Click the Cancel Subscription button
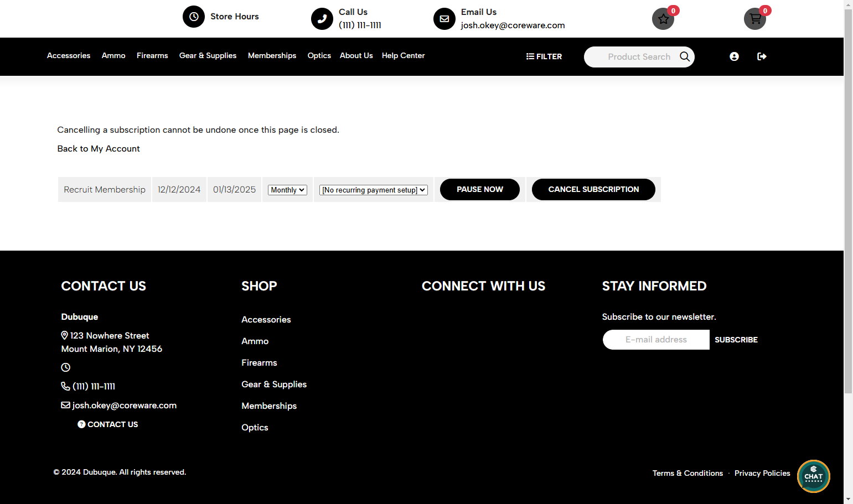 pyautogui.click(x=593, y=189)
